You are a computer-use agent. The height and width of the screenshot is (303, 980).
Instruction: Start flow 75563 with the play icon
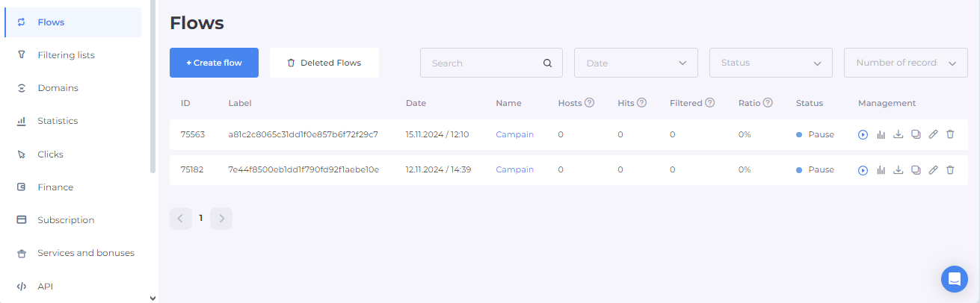pyautogui.click(x=863, y=135)
